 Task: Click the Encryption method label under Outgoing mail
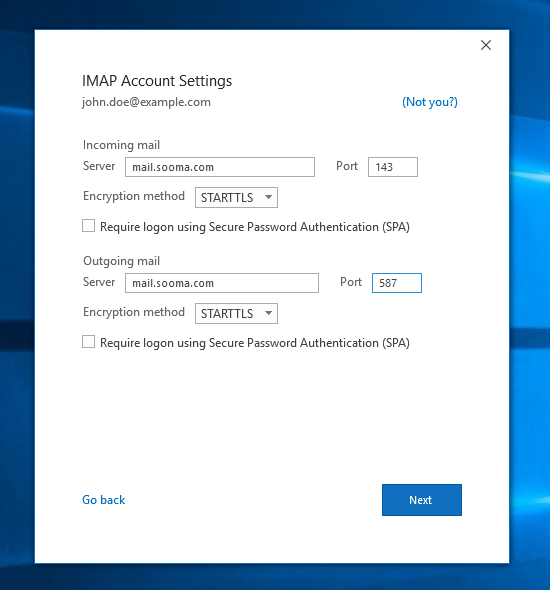click(134, 312)
